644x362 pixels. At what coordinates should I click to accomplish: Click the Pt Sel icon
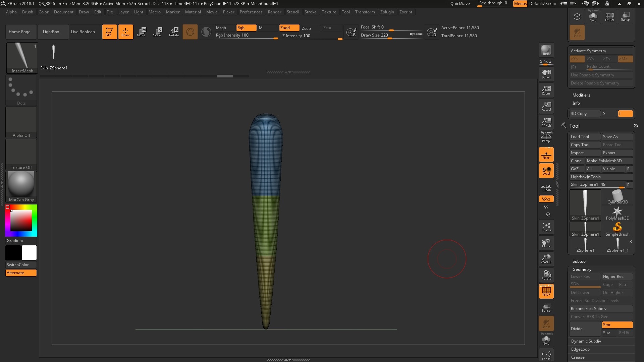pyautogui.click(x=609, y=16)
